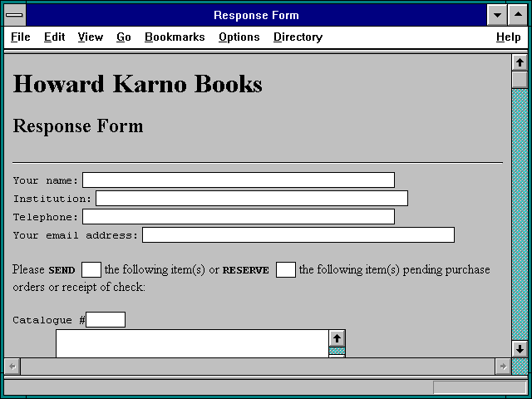This screenshot has width=532, height=399.
Task: Click the Institution input field
Action: 252,198
